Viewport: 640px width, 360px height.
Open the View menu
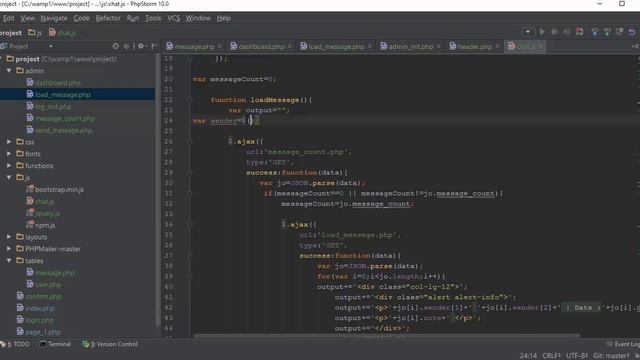[27, 18]
